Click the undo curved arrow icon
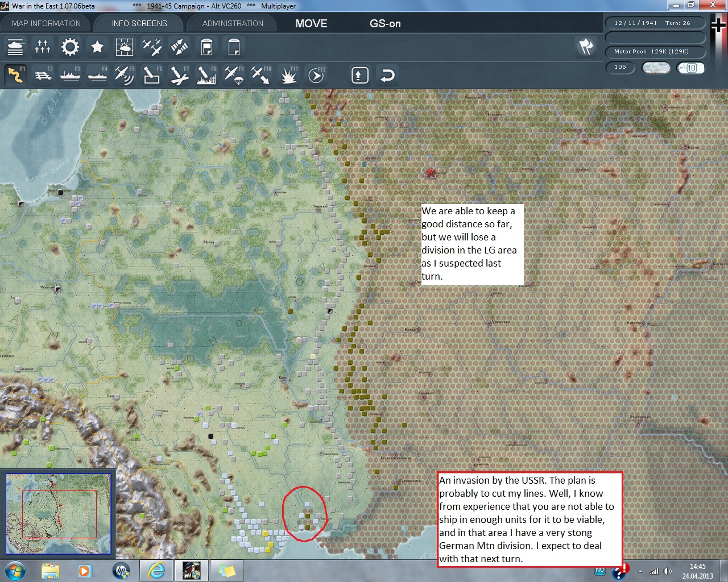The height and width of the screenshot is (582, 728). 387,75
